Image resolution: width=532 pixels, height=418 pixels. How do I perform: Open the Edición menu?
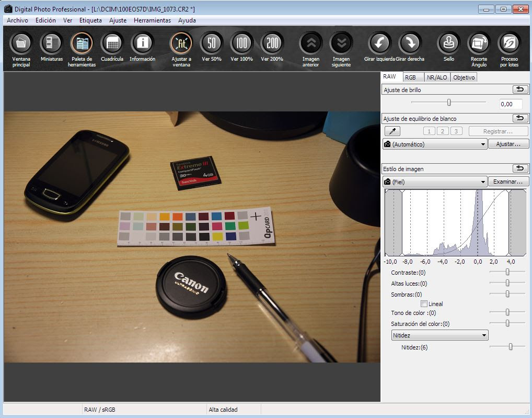(45, 20)
